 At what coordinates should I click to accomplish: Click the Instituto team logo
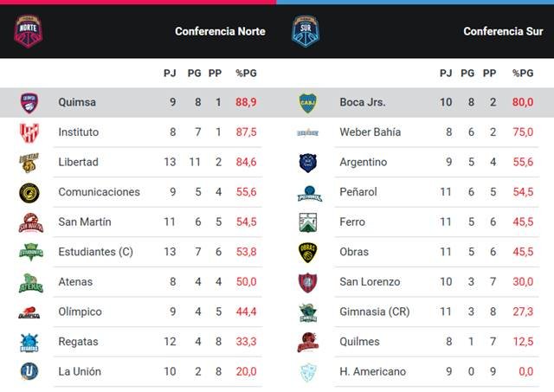tap(29, 132)
